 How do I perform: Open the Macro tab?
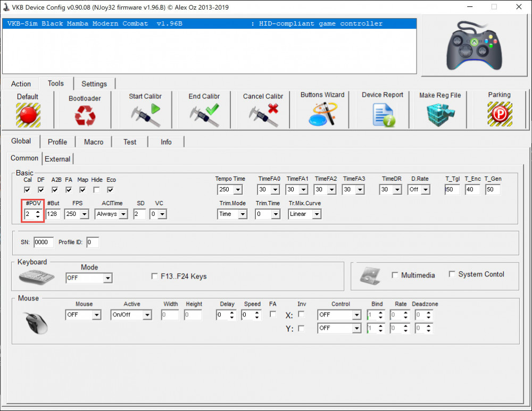pos(94,142)
